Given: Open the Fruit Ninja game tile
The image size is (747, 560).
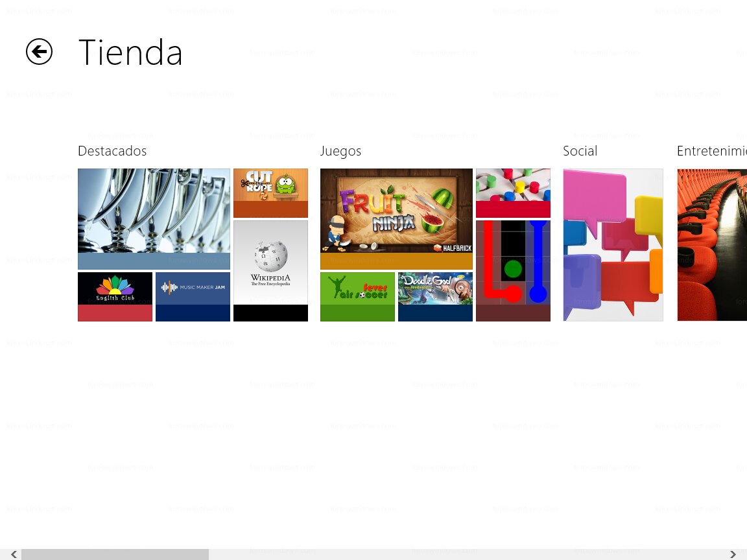Looking at the screenshot, I should tap(396, 219).
